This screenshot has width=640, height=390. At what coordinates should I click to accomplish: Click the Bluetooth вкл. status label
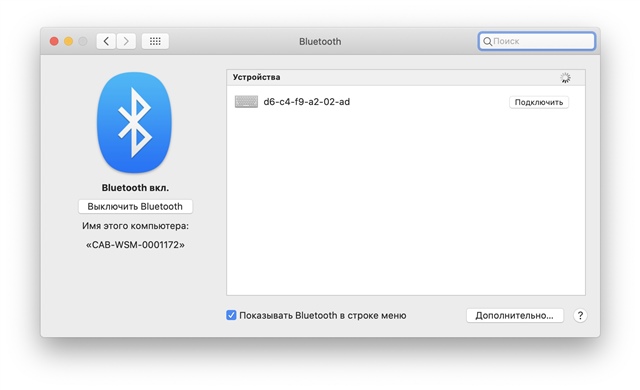(135, 188)
